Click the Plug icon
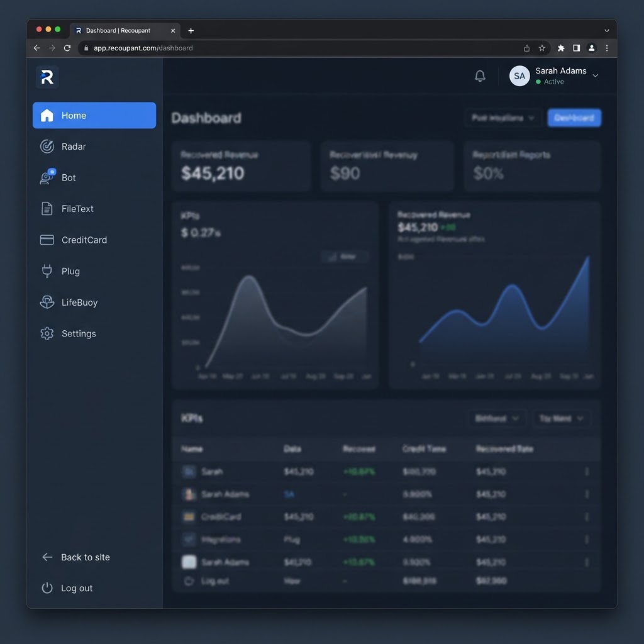The image size is (644, 644). click(x=47, y=271)
